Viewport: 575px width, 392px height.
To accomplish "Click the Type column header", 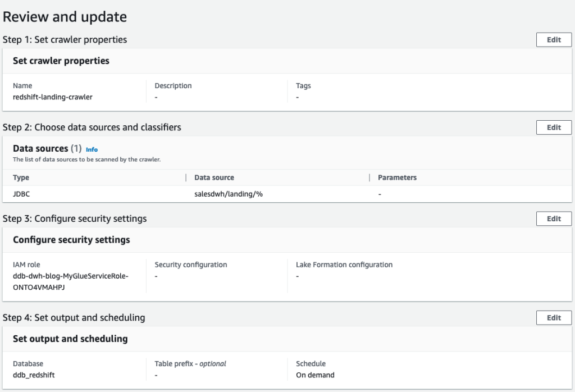I will tap(21, 177).
